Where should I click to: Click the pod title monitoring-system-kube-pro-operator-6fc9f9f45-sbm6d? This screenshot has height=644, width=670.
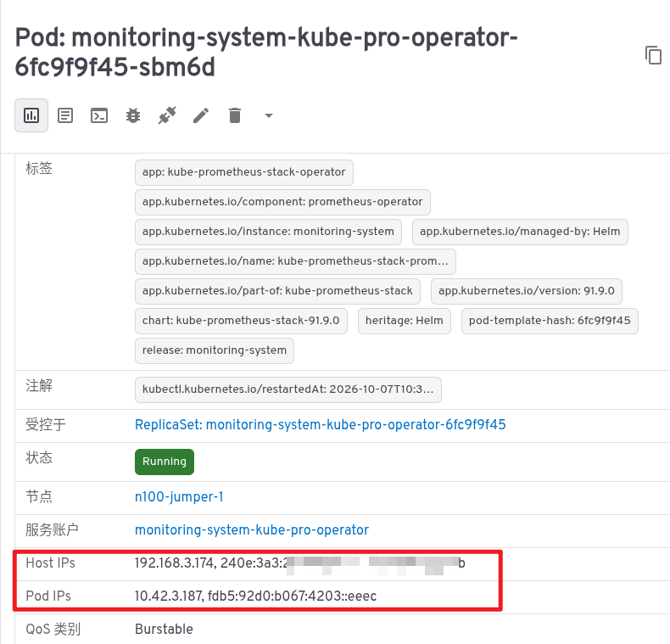click(265, 52)
